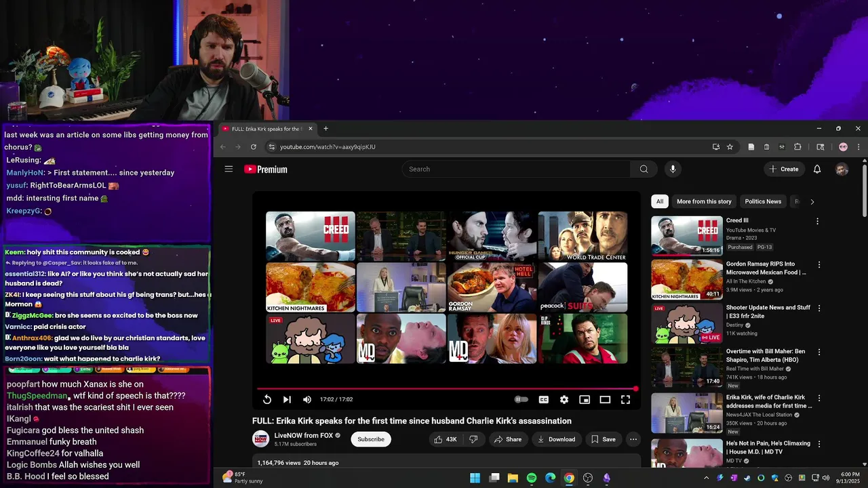Open Chrome extensions puzzle icon
Image resolution: width=868 pixels, height=488 pixels.
797,146
